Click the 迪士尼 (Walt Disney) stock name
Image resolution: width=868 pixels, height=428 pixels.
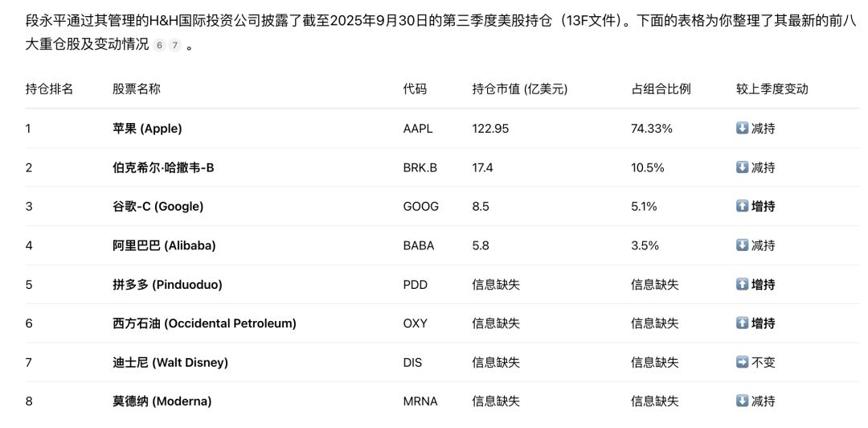[170, 363]
